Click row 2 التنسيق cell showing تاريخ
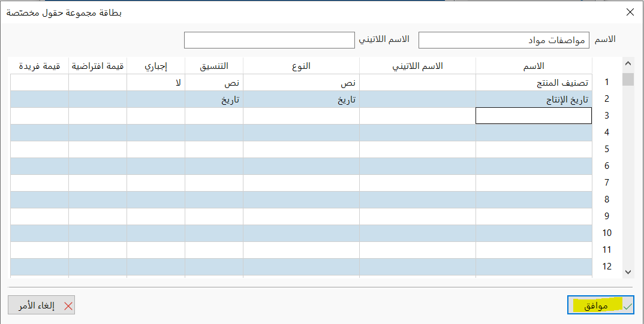This screenshot has height=324, width=644. [214, 99]
